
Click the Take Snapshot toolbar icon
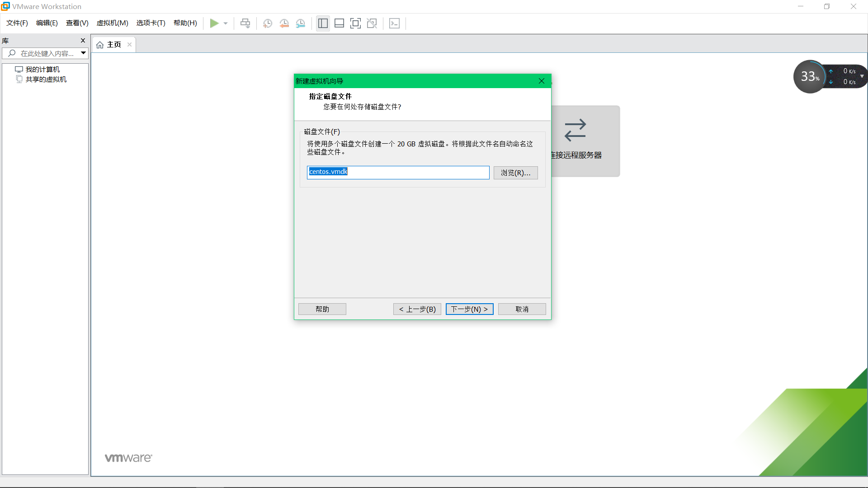(268, 23)
